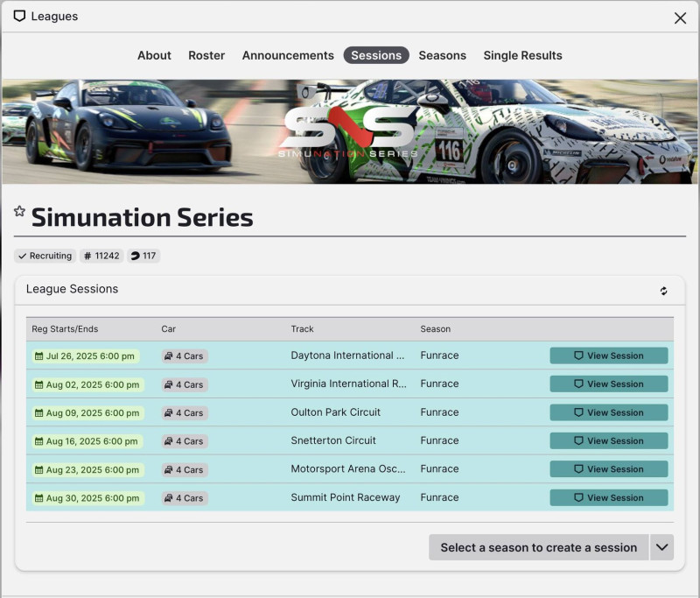The width and height of the screenshot is (700, 598).
Task: Click Daytona International track name
Action: (347, 355)
